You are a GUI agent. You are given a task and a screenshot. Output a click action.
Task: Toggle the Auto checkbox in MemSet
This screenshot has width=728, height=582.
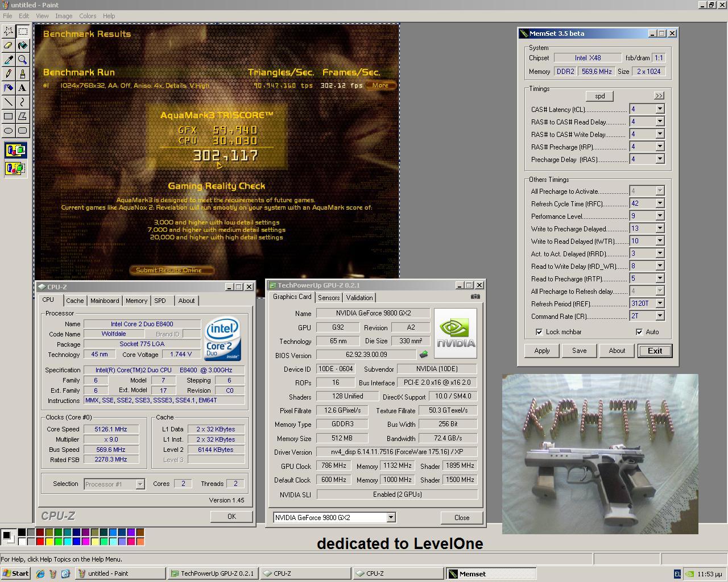click(639, 332)
